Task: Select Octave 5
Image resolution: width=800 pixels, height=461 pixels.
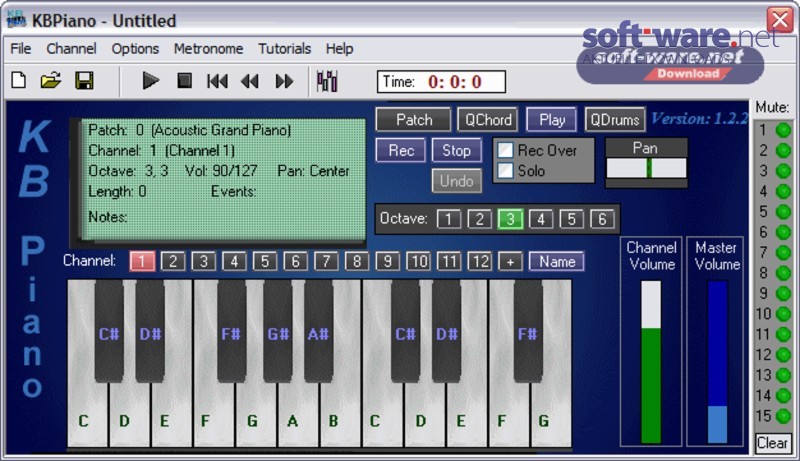Action: click(x=571, y=219)
